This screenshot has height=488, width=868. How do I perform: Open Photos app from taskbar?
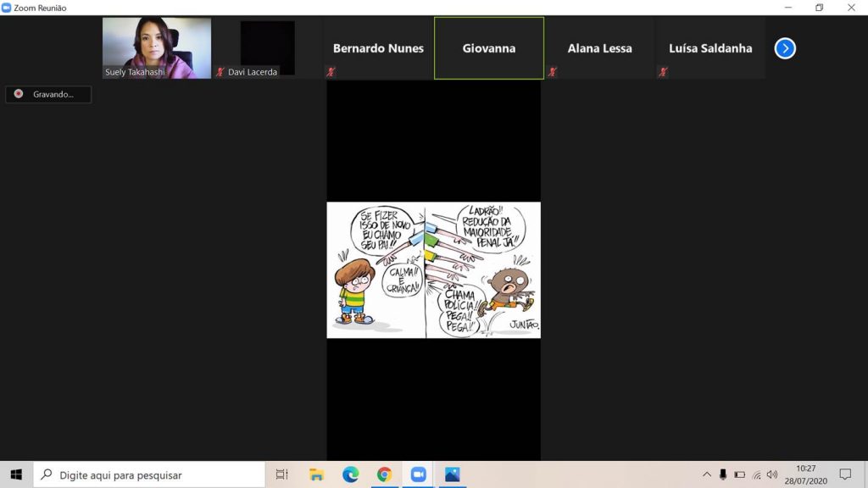[x=453, y=474]
